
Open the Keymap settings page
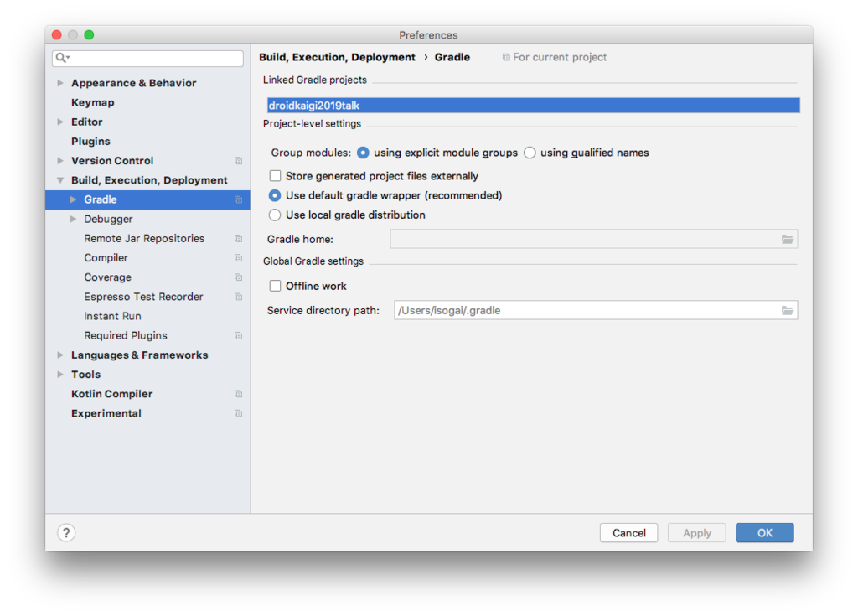tap(92, 102)
